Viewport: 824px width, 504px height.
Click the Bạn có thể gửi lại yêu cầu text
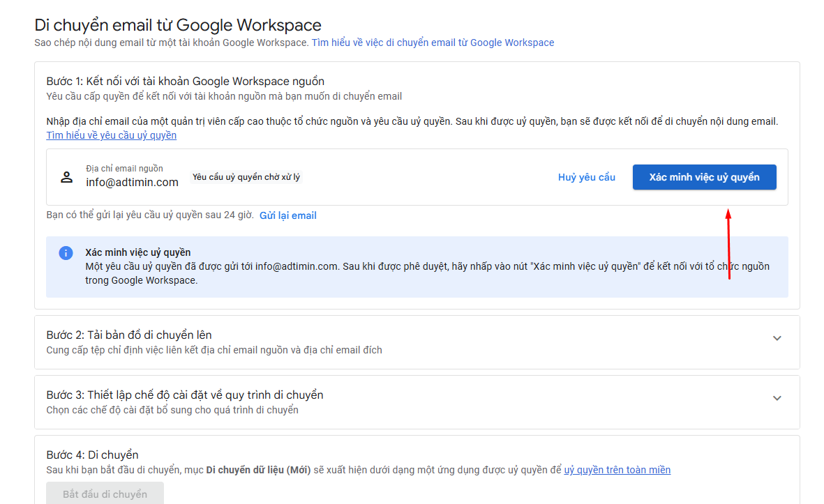(150, 215)
